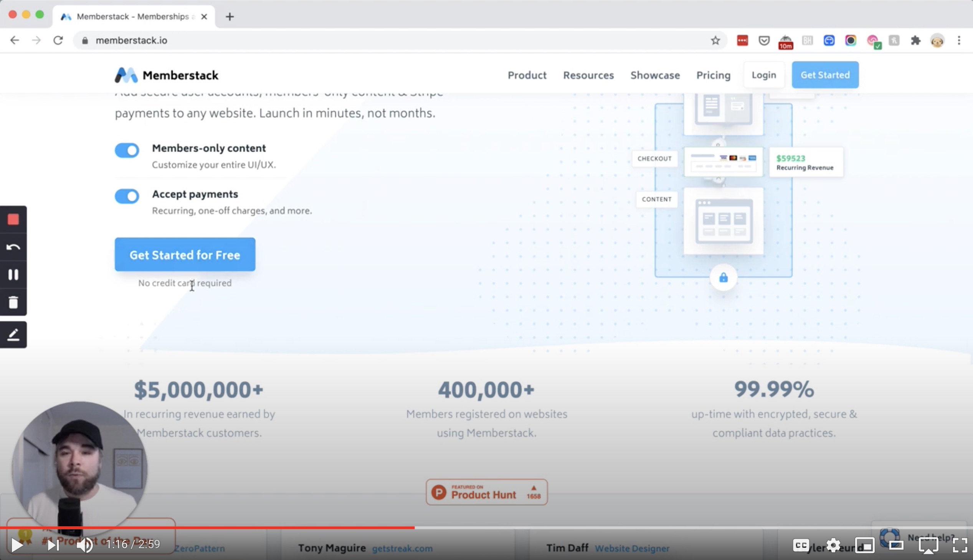This screenshot has height=560, width=973.
Task: Click the left sidebar pen/edit tool icon
Action: [13, 334]
